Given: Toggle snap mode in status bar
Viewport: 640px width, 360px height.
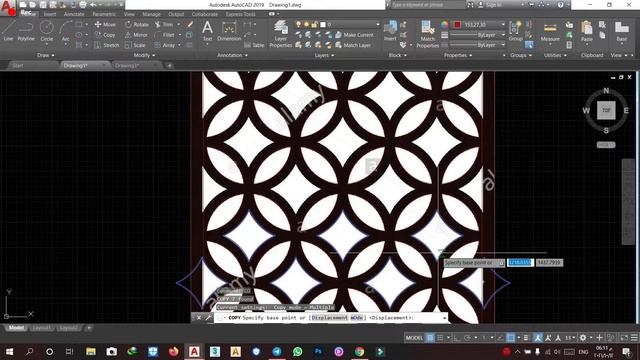Looking at the screenshot, I should click(x=440, y=338).
